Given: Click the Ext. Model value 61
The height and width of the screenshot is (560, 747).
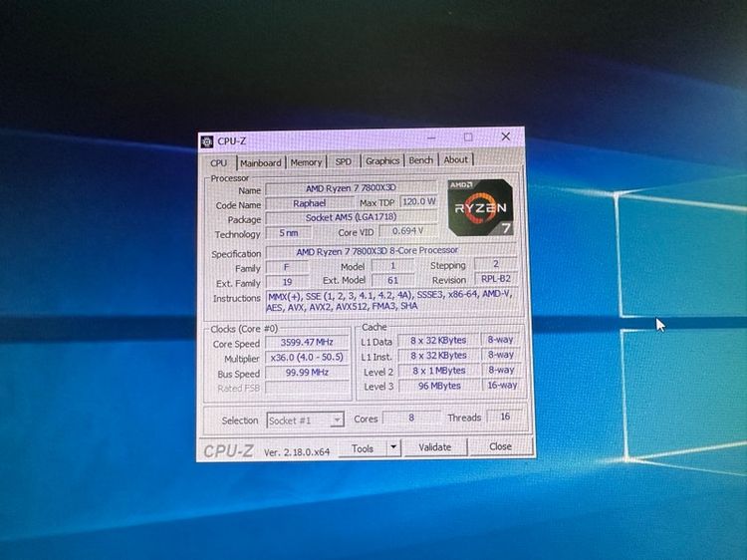Looking at the screenshot, I should [x=393, y=280].
